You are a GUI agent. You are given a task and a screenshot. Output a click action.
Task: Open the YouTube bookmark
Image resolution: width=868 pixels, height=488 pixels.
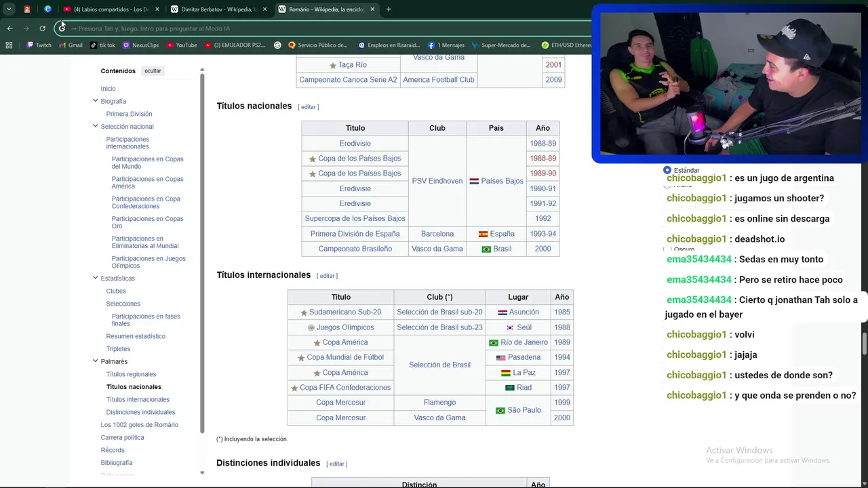[182, 45]
